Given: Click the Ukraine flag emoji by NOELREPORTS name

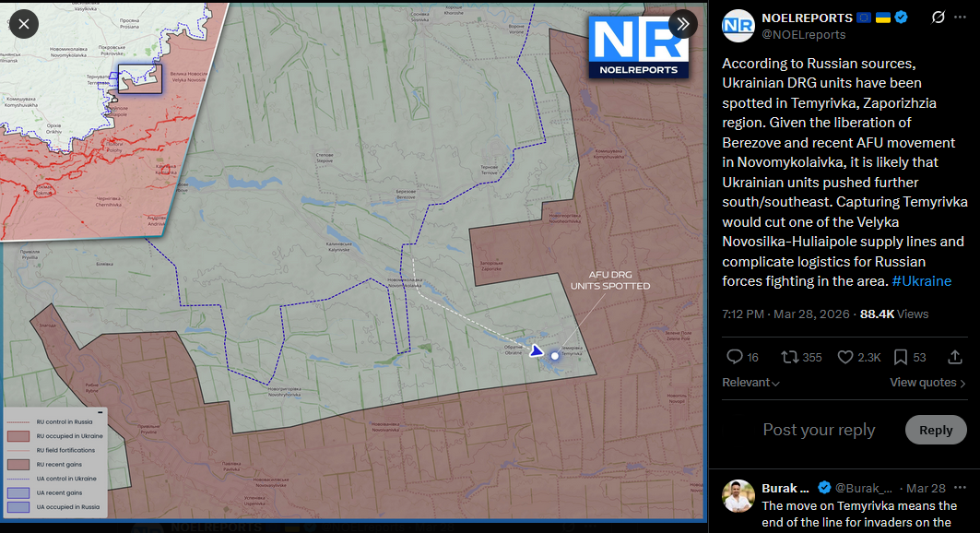Looking at the screenshot, I should tap(882, 18).
